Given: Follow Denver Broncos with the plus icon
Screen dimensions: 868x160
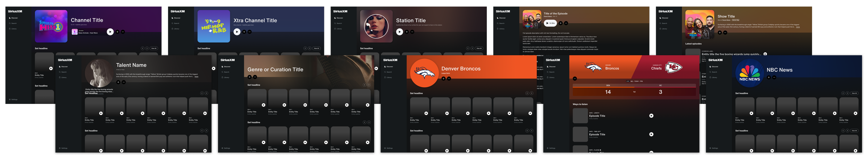Looking at the screenshot, I should click(x=443, y=79).
